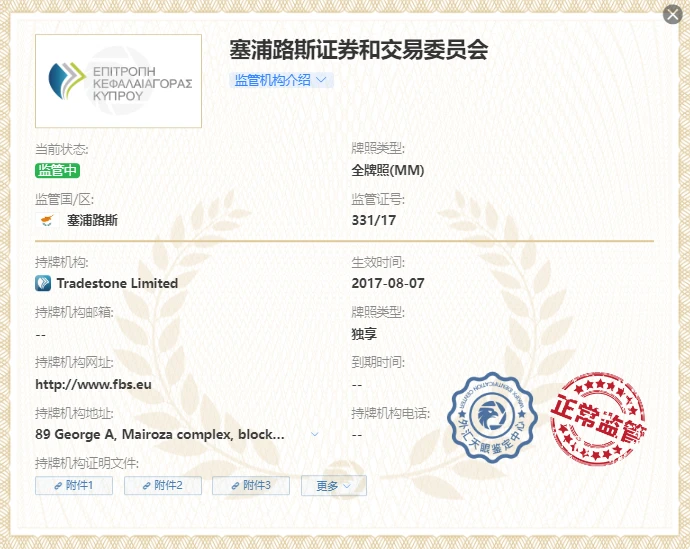Close the certificate popup
The image size is (690, 549).
coord(672,15)
